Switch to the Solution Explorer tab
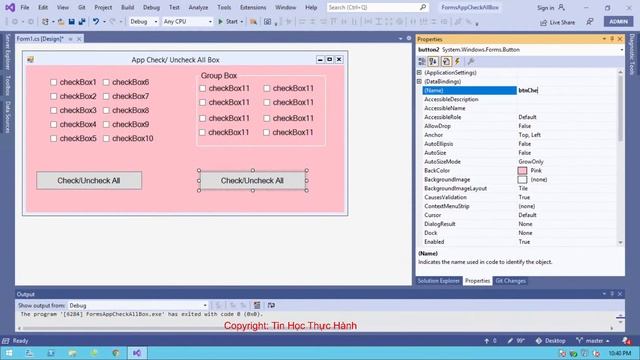This screenshot has width=640, height=360. (x=439, y=281)
